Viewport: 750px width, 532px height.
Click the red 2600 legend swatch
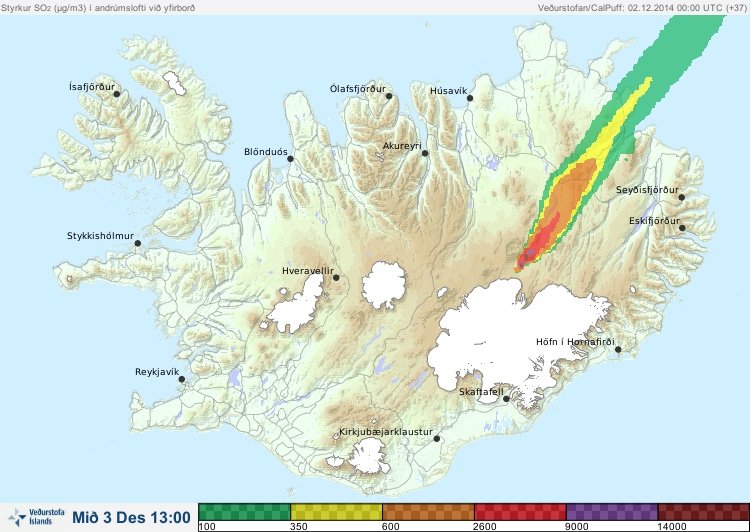(x=520, y=511)
